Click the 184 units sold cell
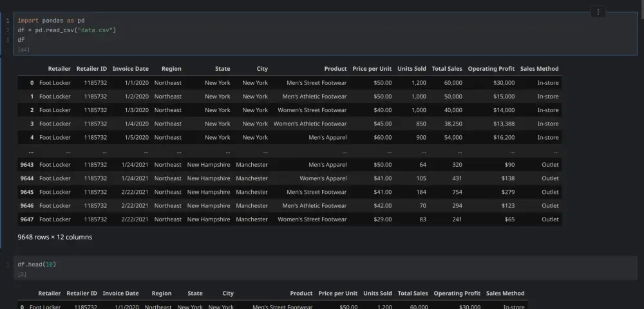Image resolution: width=644 pixels, height=309 pixels. click(421, 192)
